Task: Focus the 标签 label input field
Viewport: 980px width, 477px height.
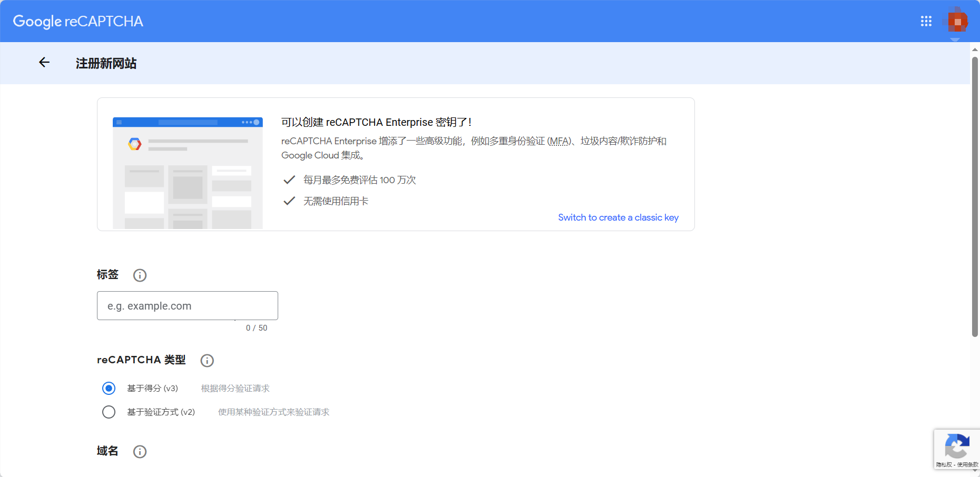Action: coord(188,305)
